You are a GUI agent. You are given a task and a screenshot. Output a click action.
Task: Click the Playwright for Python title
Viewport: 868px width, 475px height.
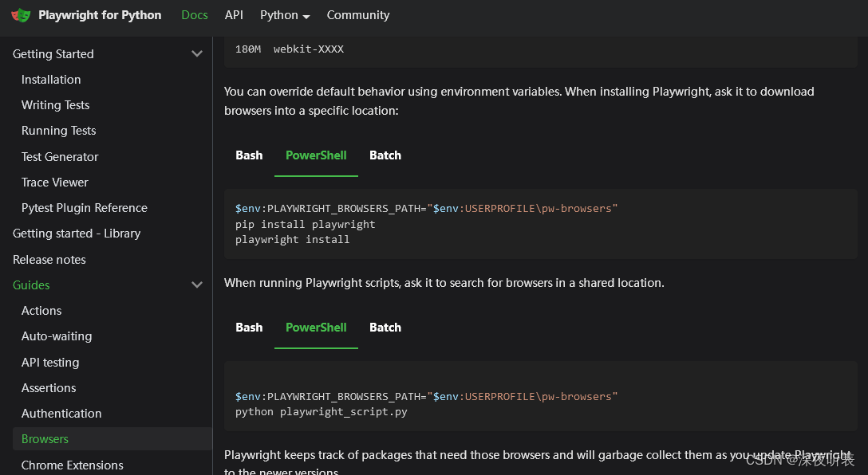[x=100, y=15]
